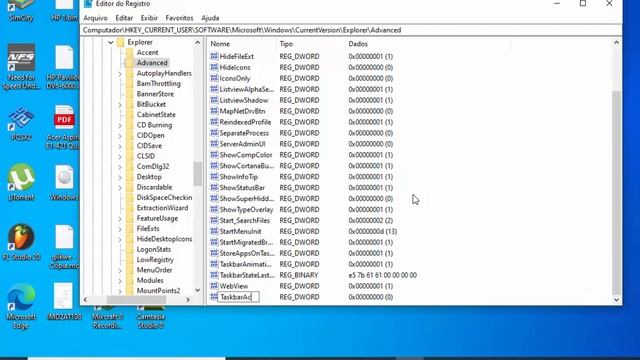Click the StartMenuInit value icon

click(214, 231)
